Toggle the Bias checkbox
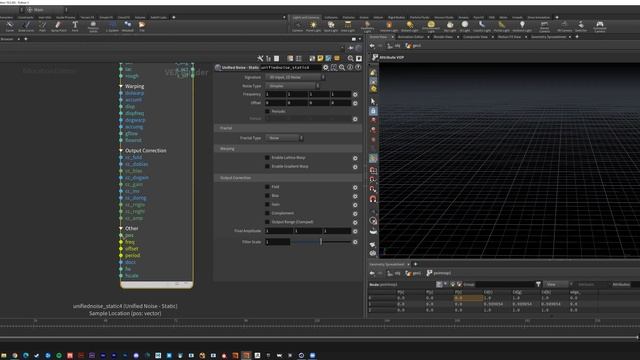640x360 pixels. (x=267, y=196)
